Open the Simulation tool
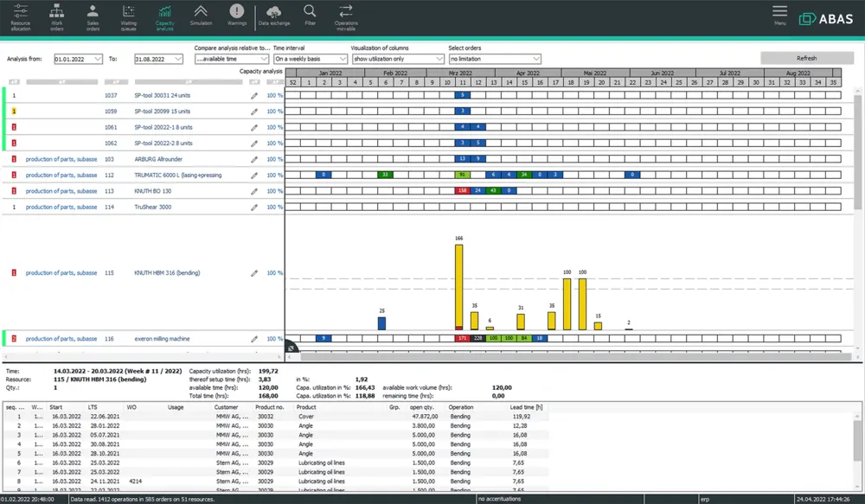This screenshot has width=865, height=504. pos(201,16)
